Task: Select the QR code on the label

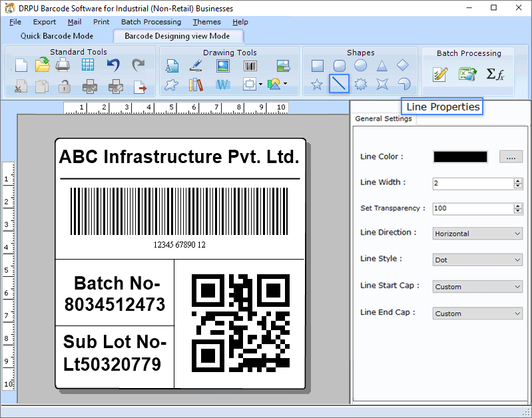Action: [240, 323]
